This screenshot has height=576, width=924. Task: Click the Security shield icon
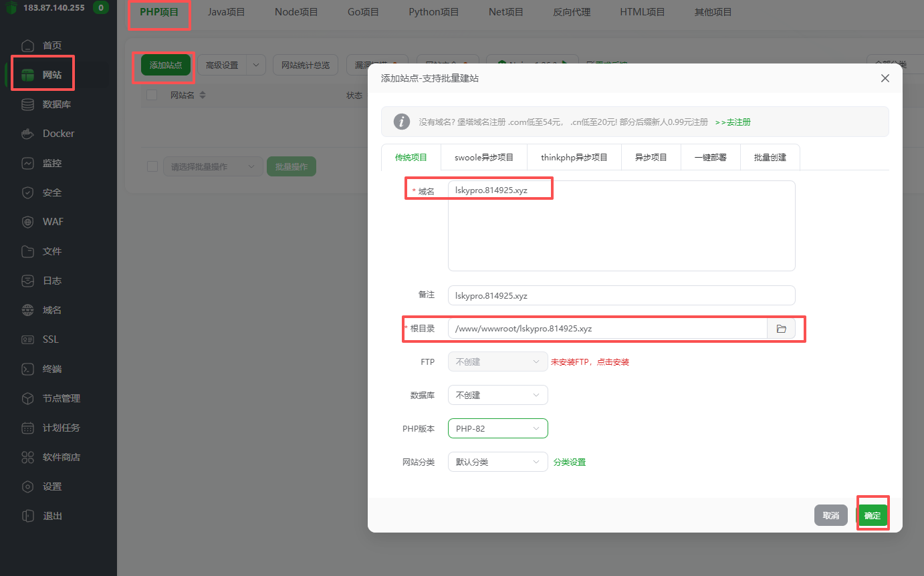coord(27,192)
